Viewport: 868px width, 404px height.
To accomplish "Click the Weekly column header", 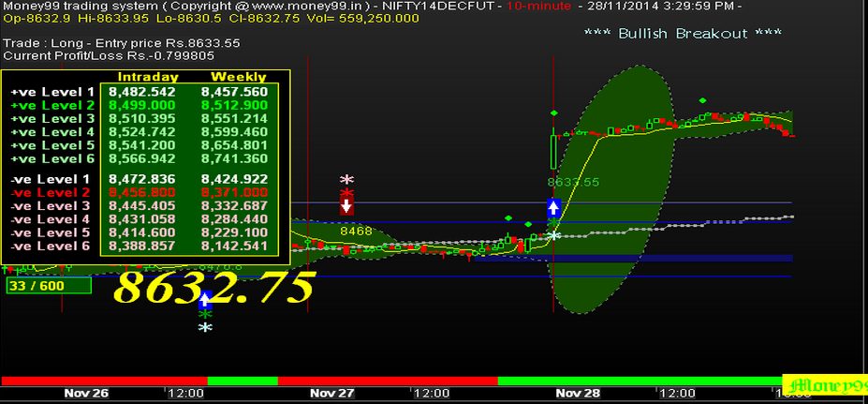I will click(239, 77).
